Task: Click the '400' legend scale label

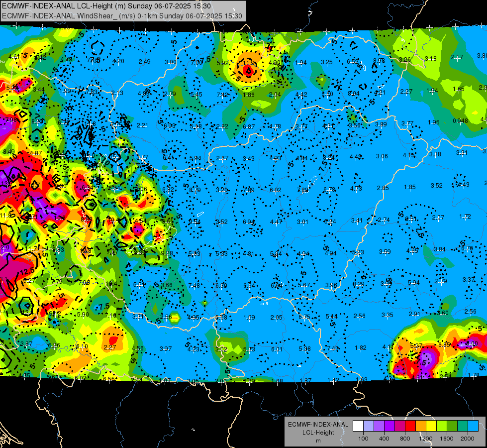Action: coord(384,439)
